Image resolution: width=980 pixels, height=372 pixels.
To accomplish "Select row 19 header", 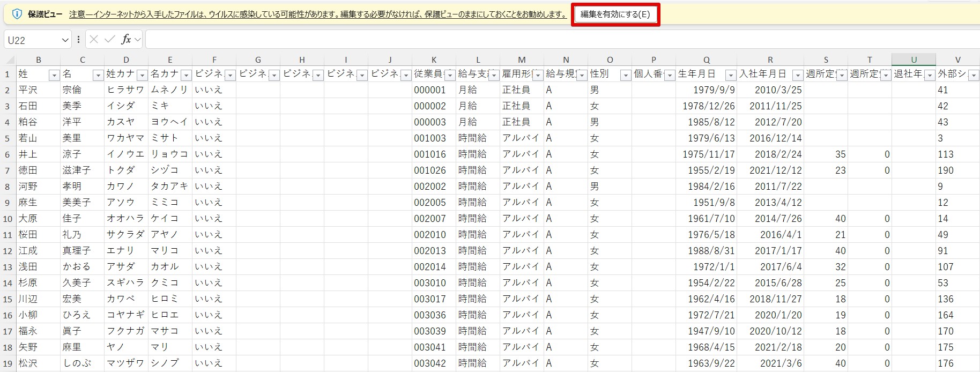I will pos(8,363).
